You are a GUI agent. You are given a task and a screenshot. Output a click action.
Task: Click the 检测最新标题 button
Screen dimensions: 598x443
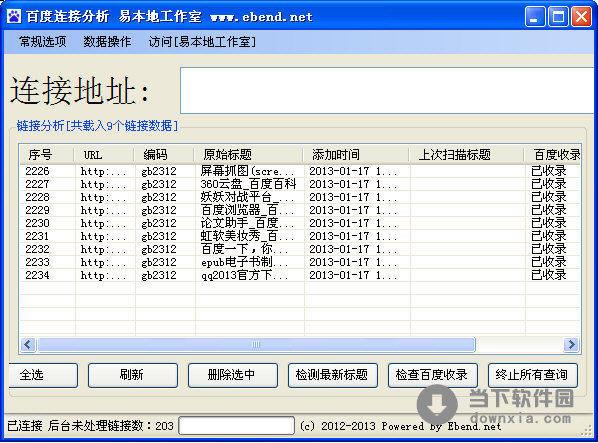tap(333, 375)
